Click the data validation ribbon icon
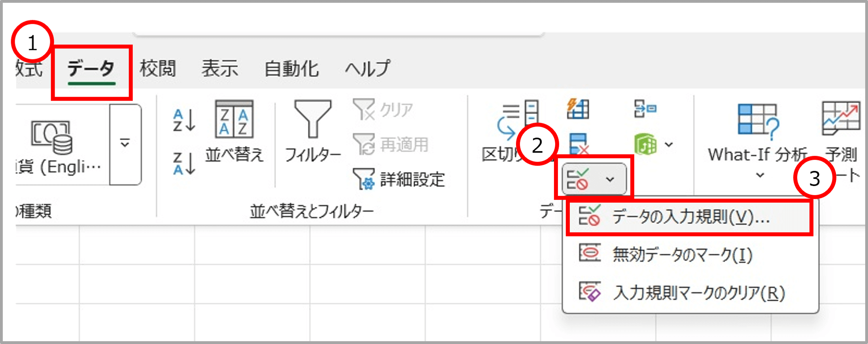868x344 pixels. click(x=578, y=179)
